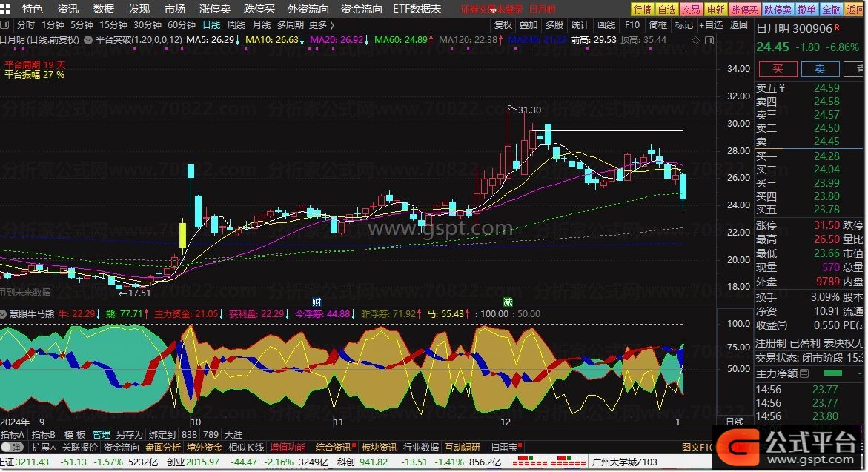The height and width of the screenshot is (472, 868).
Task: Open the 复权 adjustment option
Action: pos(503,25)
